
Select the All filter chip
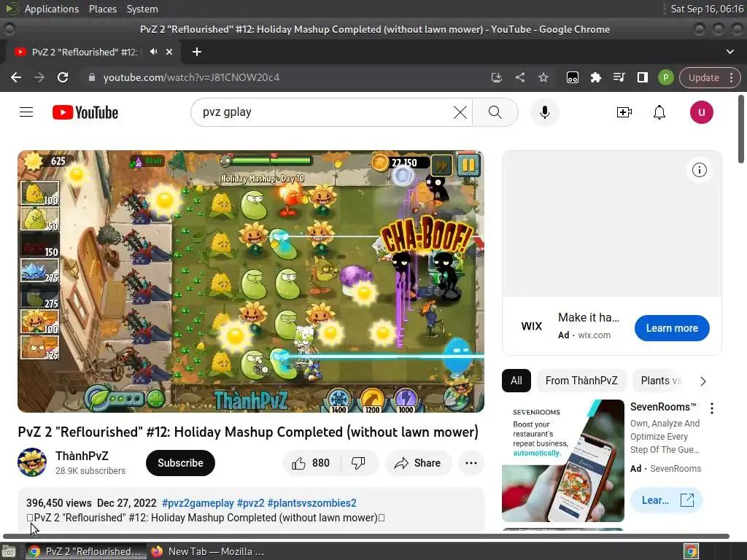coord(516,381)
